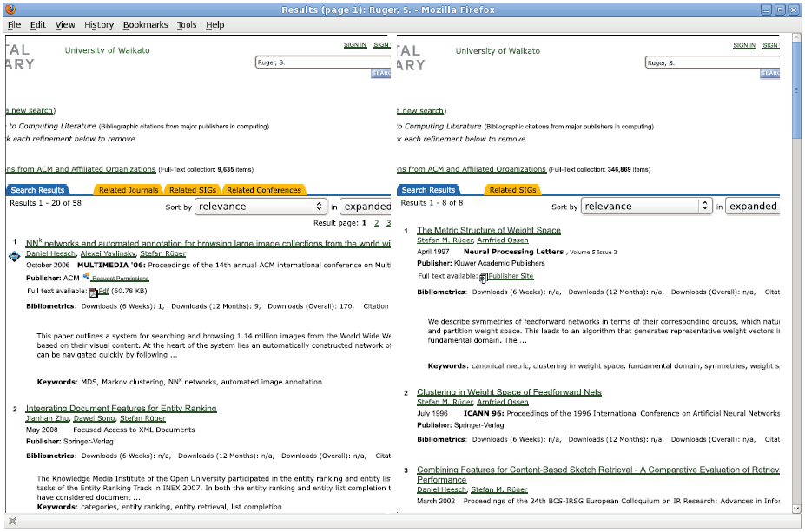Click the Request Permissions icon beside Publisher: ACM

[86, 277]
